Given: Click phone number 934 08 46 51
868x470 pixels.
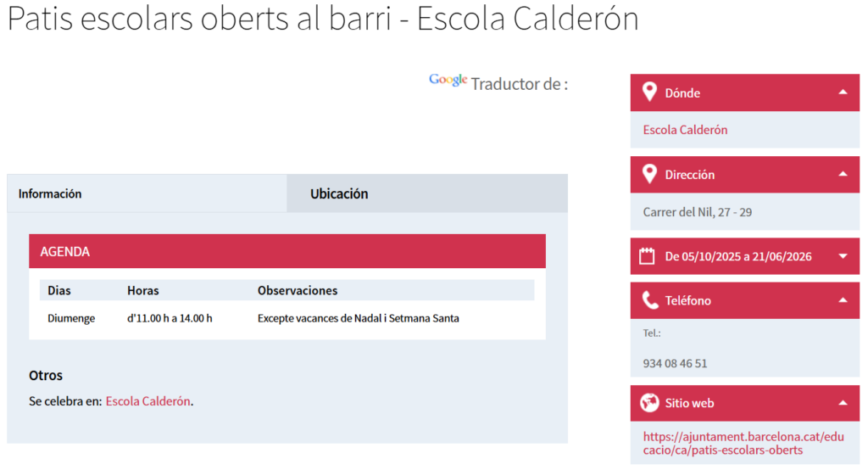Looking at the screenshot, I should [x=675, y=363].
